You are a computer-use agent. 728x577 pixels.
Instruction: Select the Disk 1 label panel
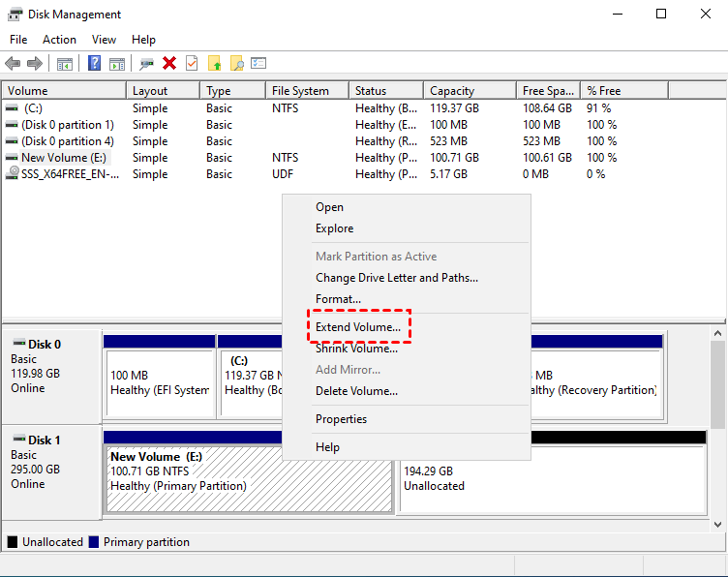(52, 472)
